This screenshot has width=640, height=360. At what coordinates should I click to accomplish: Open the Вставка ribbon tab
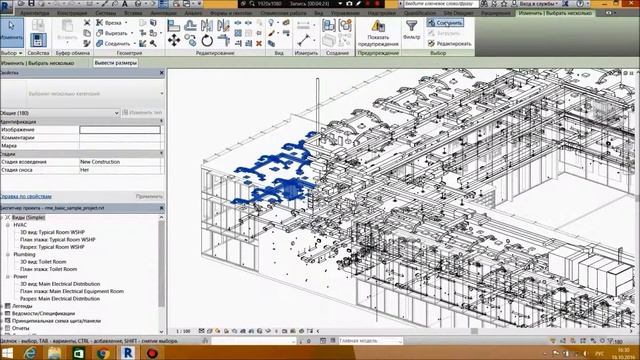[x=133, y=13]
